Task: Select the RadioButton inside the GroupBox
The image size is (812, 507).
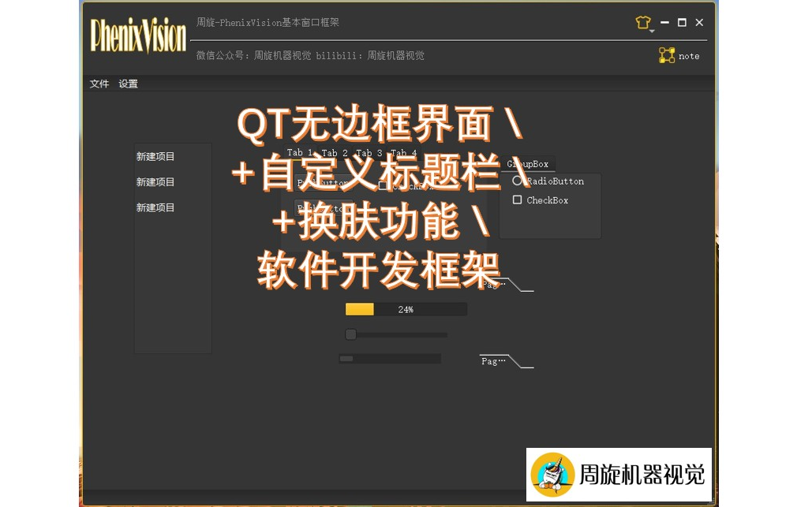Action: pyautogui.click(x=518, y=181)
